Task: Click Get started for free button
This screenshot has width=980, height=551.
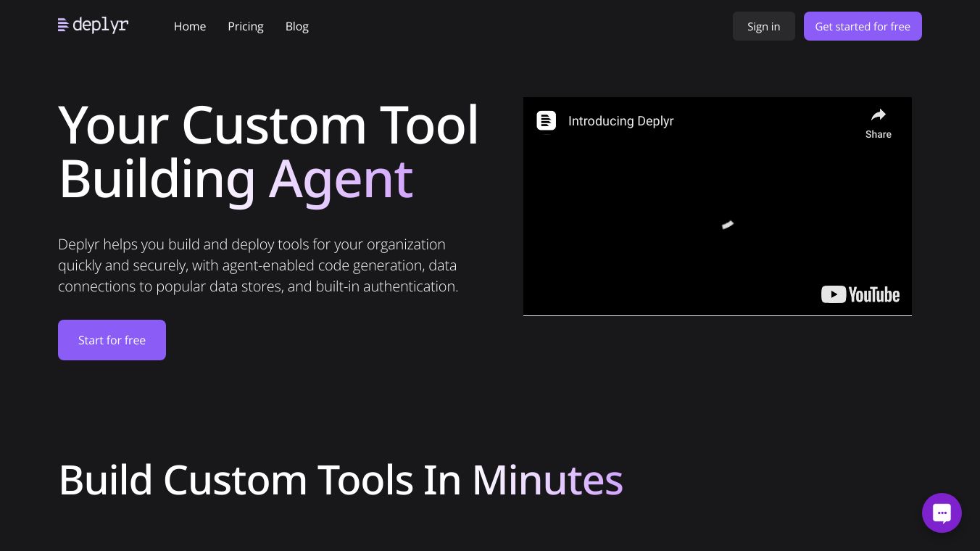Action: (863, 26)
